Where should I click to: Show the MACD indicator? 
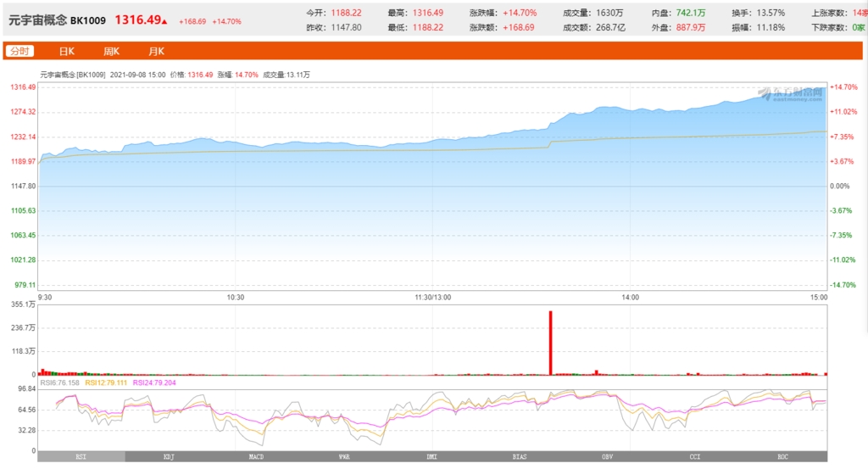click(x=256, y=457)
